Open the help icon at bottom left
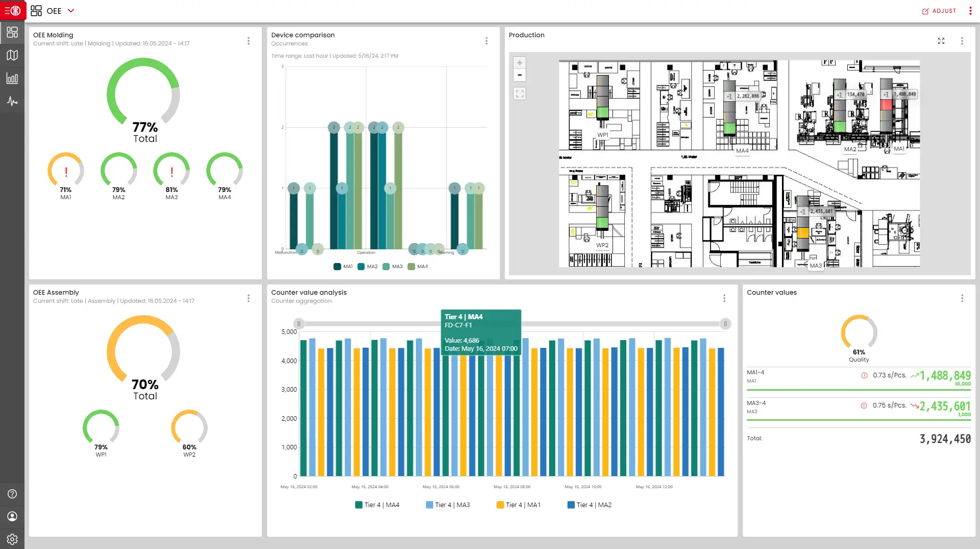The width and height of the screenshot is (980, 549). pos(11,493)
